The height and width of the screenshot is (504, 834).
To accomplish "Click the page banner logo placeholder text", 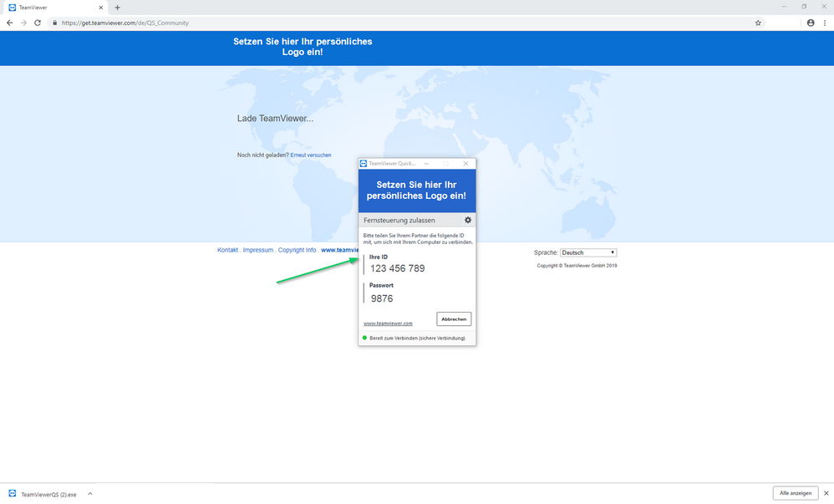I will pos(303,47).
